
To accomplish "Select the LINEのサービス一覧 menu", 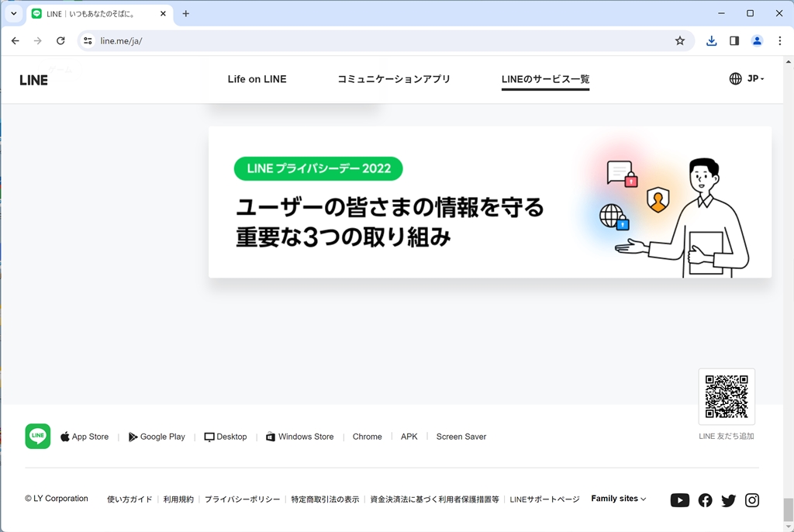I will pos(545,79).
